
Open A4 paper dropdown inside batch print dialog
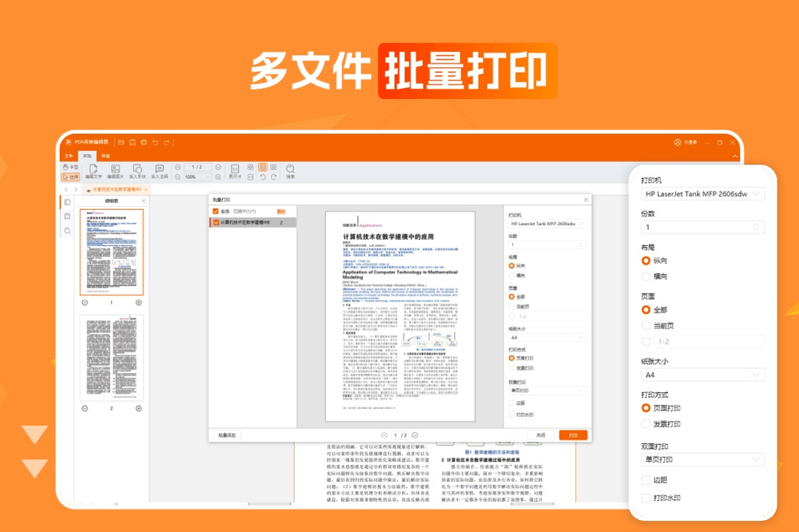pyautogui.click(x=547, y=337)
